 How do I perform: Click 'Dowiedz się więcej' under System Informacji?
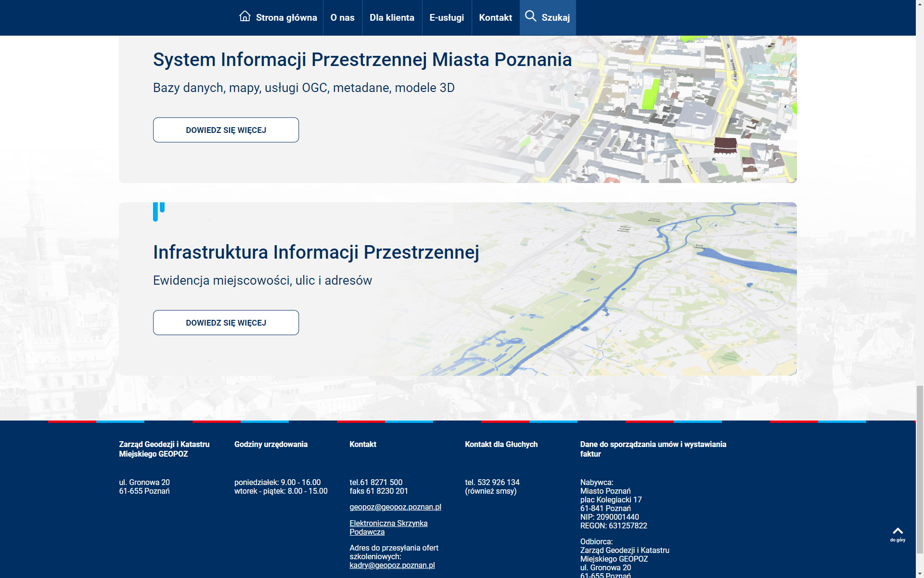(226, 130)
